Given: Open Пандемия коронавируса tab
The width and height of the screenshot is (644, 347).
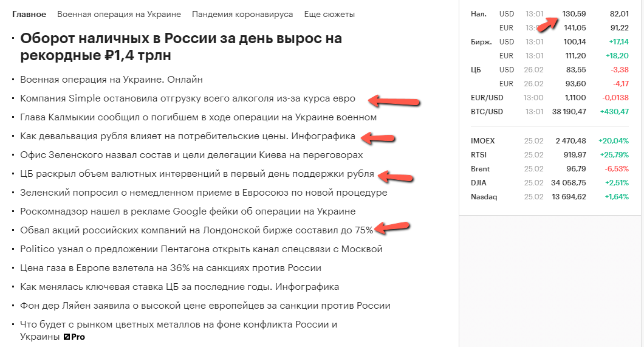Looking at the screenshot, I should pyautogui.click(x=242, y=15).
